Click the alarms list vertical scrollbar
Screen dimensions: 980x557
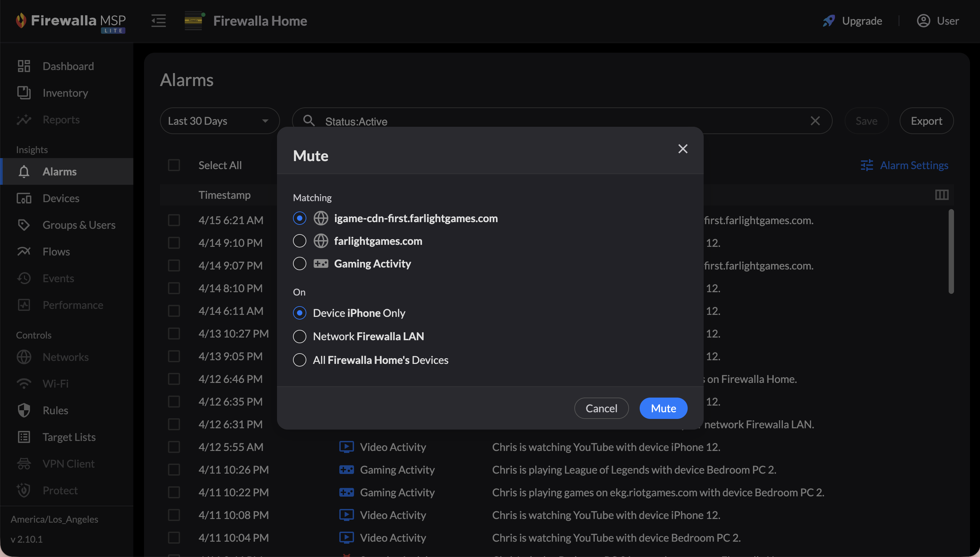point(951,252)
